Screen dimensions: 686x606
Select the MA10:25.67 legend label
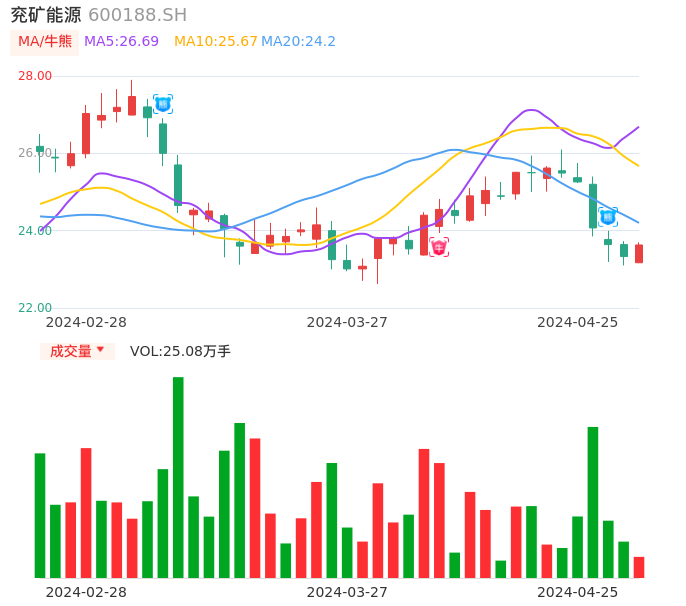(x=216, y=41)
